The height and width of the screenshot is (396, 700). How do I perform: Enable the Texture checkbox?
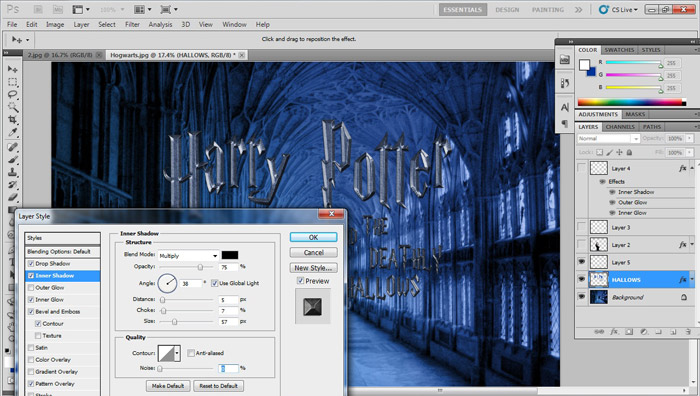(x=38, y=336)
